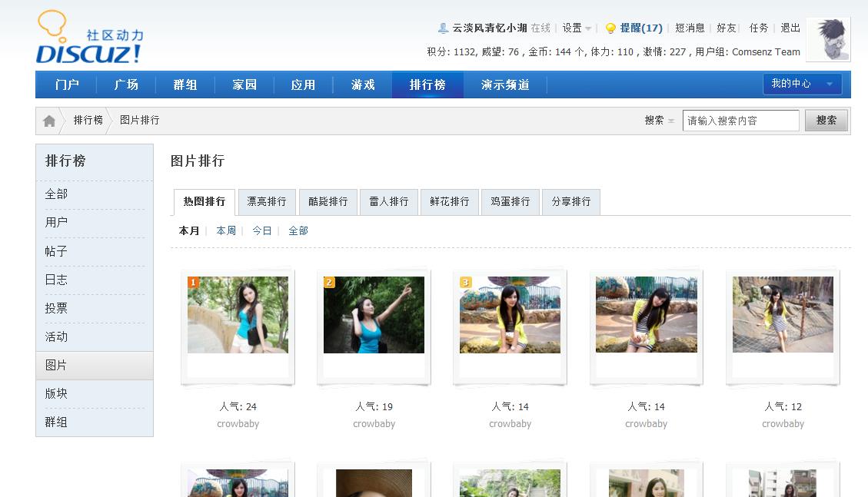Viewport: 868px width, 497px height.
Task: Open the rank 3 photo thumbnail
Action: coord(510,315)
